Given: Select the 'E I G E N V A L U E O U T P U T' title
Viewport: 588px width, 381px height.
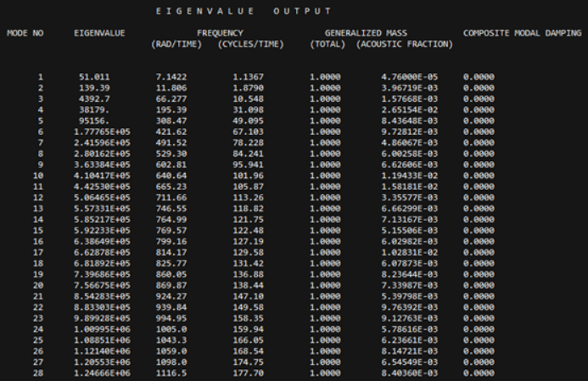Looking at the screenshot, I should 244,11.
